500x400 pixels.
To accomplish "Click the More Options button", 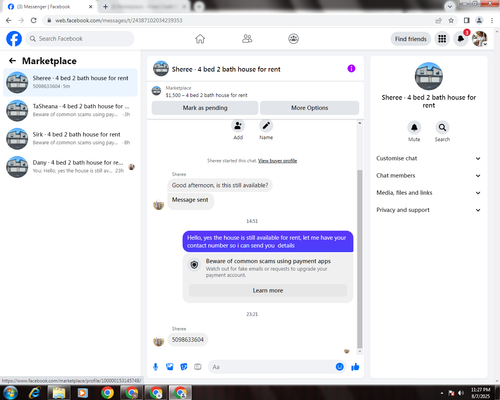I will tap(310, 108).
